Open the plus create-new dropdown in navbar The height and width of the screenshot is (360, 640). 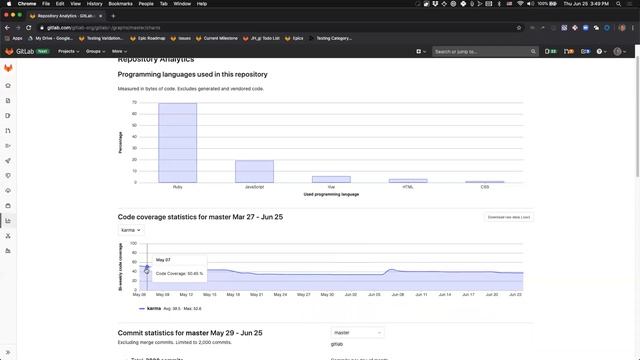pyautogui.click(x=421, y=51)
